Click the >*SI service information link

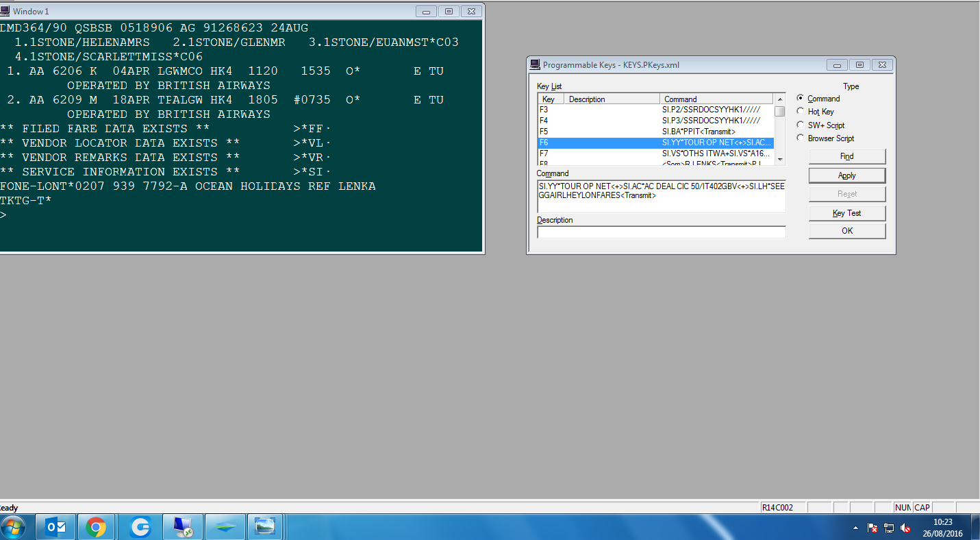point(311,172)
